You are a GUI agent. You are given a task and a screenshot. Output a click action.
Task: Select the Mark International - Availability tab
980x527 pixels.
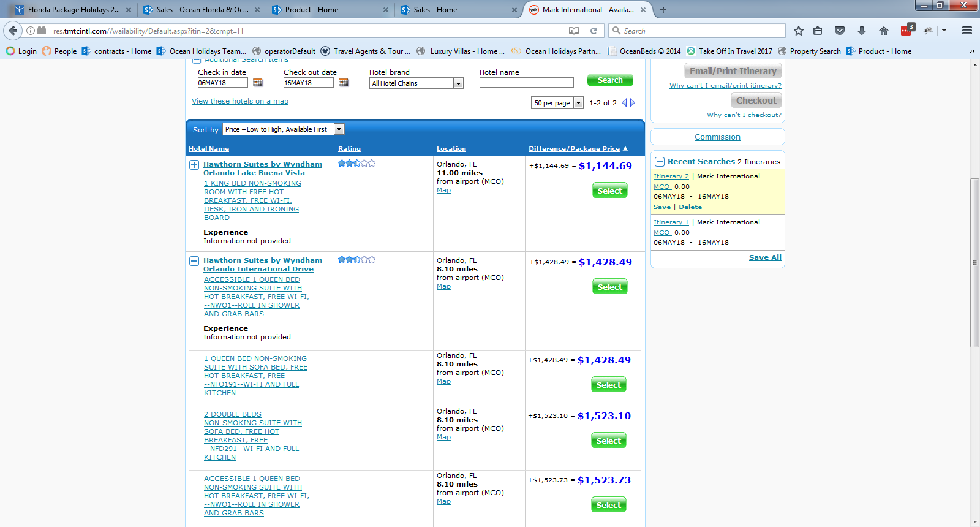[x=587, y=10]
